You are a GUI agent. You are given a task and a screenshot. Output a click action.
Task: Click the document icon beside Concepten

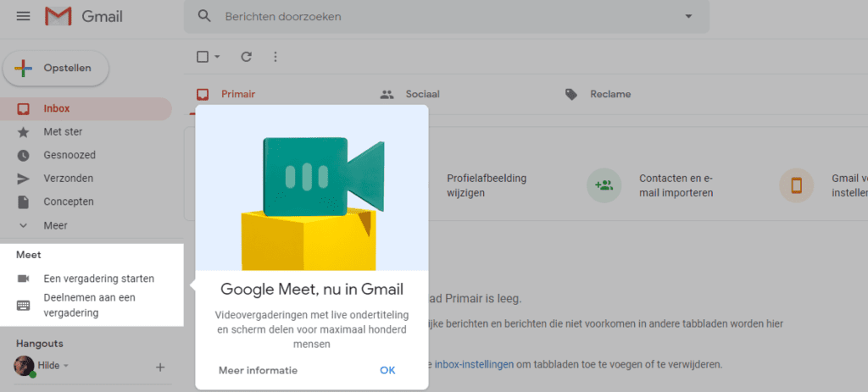23,202
